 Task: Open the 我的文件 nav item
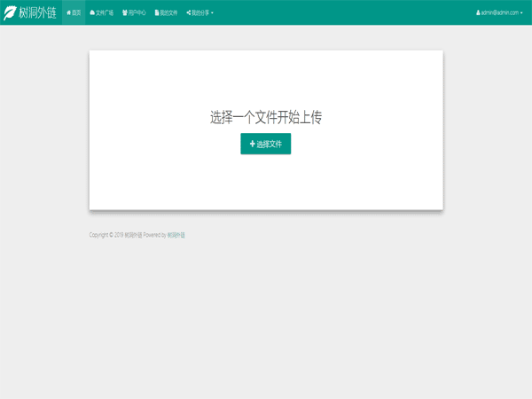click(168, 12)
